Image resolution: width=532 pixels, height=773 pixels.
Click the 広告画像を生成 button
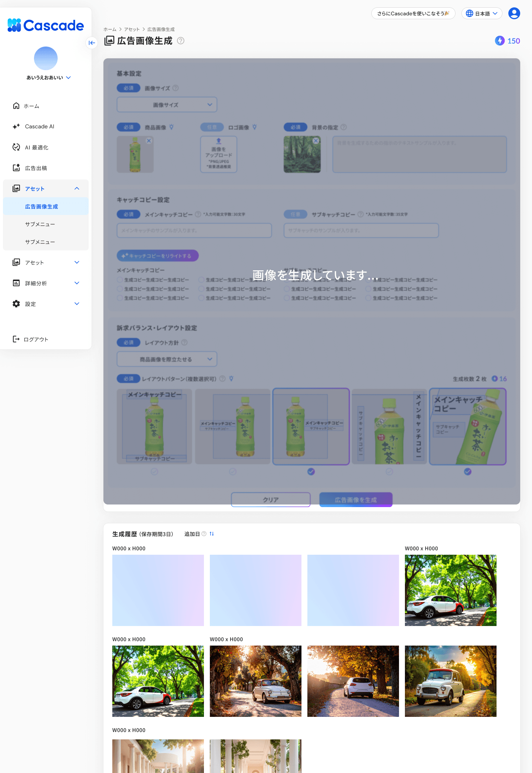point(356,499)
